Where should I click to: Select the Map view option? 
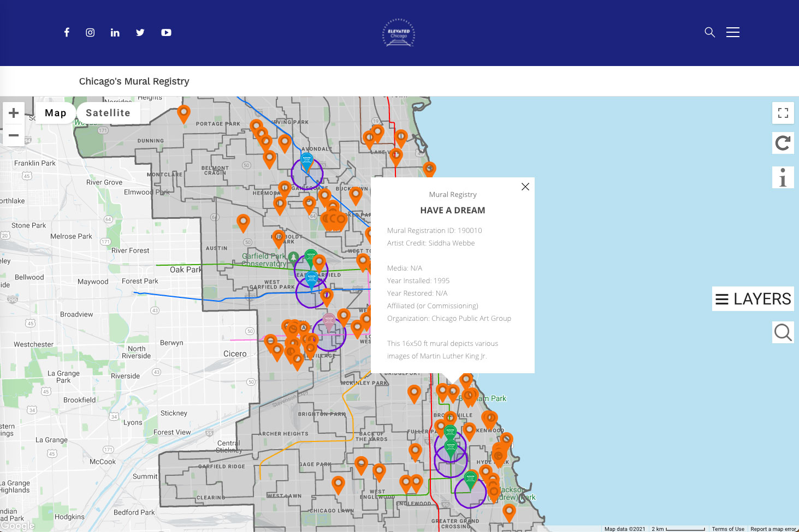pos(55,113)
